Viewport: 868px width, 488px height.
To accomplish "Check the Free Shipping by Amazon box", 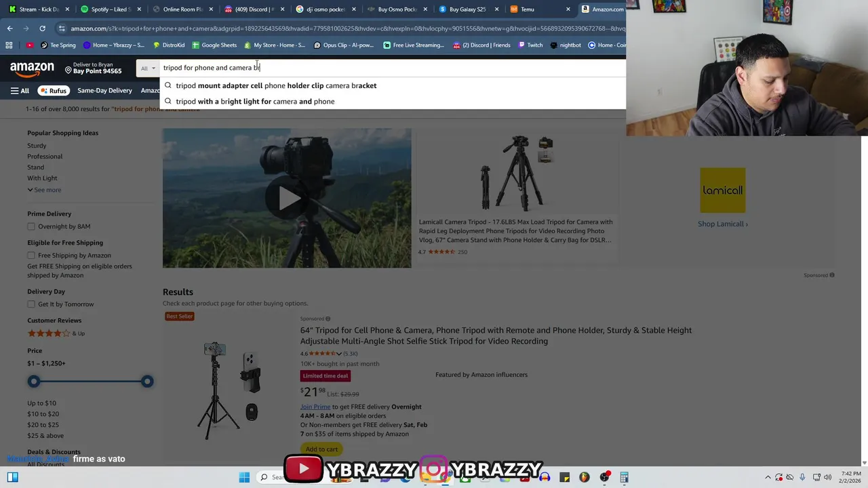I will 31,256.
